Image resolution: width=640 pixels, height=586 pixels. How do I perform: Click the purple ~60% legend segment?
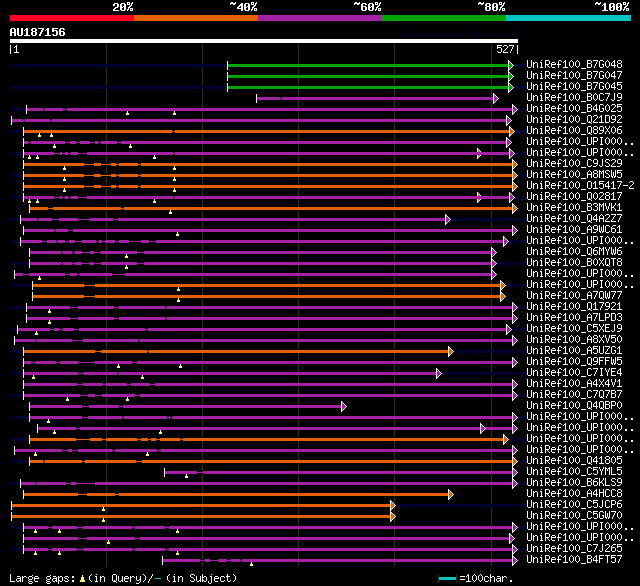[x=320, y=18]
